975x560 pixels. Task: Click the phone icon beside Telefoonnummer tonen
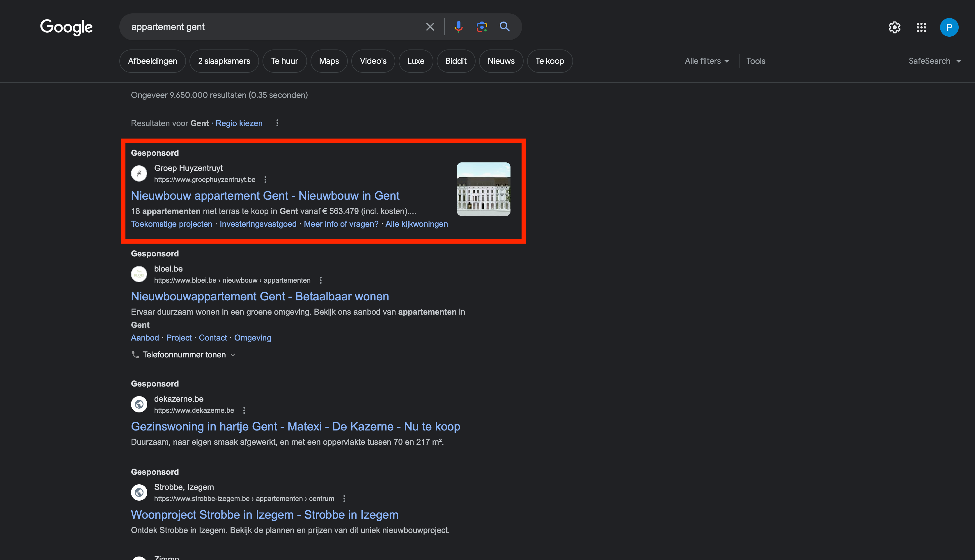(x=135, y=355)
